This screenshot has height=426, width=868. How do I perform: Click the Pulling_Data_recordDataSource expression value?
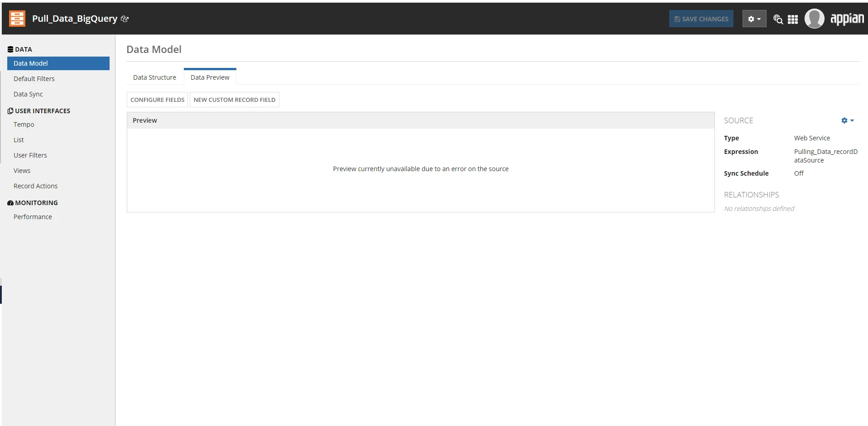(x=826, y=156)
